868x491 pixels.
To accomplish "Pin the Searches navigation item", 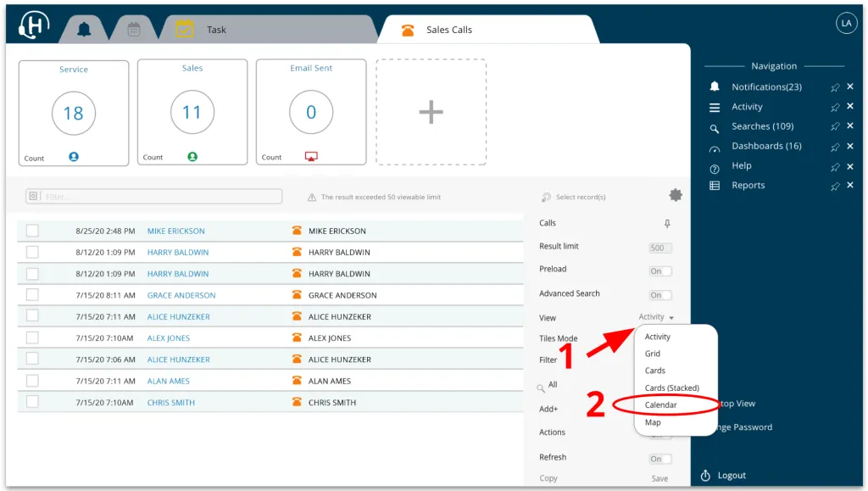I will 835,126.
